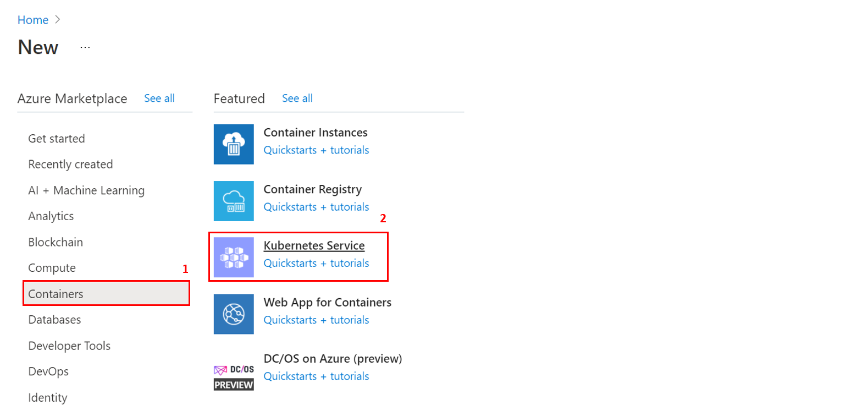The width and height of the screenshot is (868, 416).
Task: Select the Blockchain category
Action: tap(56, 242)
